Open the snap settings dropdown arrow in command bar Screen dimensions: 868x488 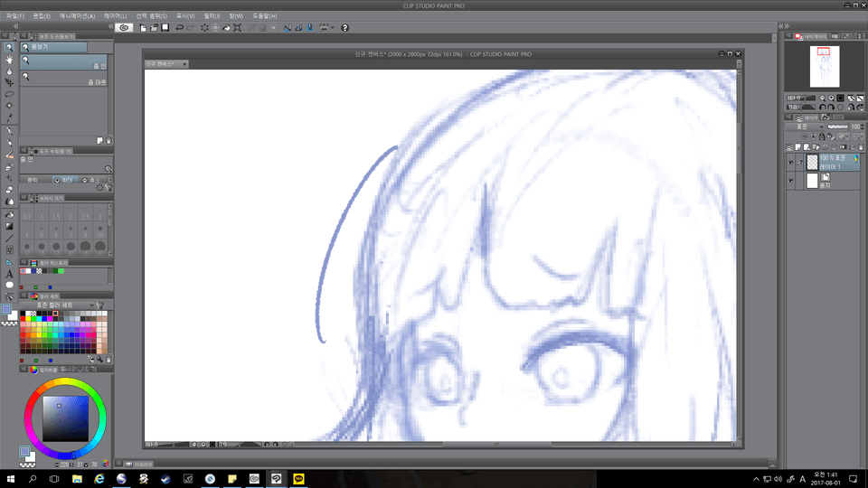(x=333, y=28)
